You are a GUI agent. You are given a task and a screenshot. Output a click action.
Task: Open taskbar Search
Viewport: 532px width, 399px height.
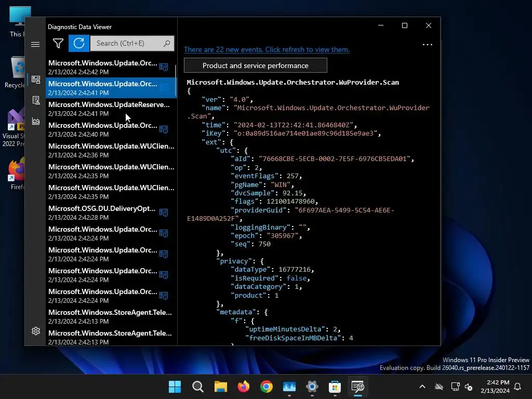pos(198,387)
